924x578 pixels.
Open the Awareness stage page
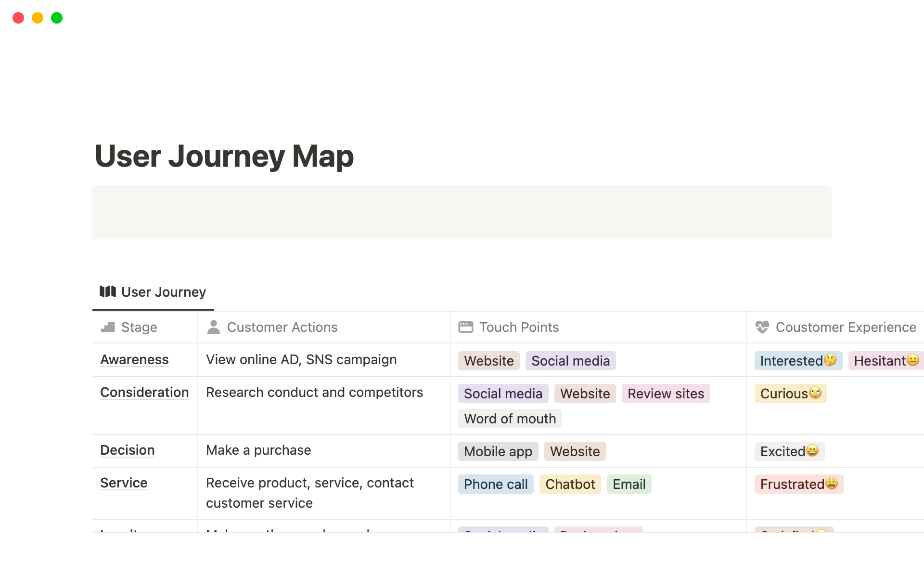point(134,360)
